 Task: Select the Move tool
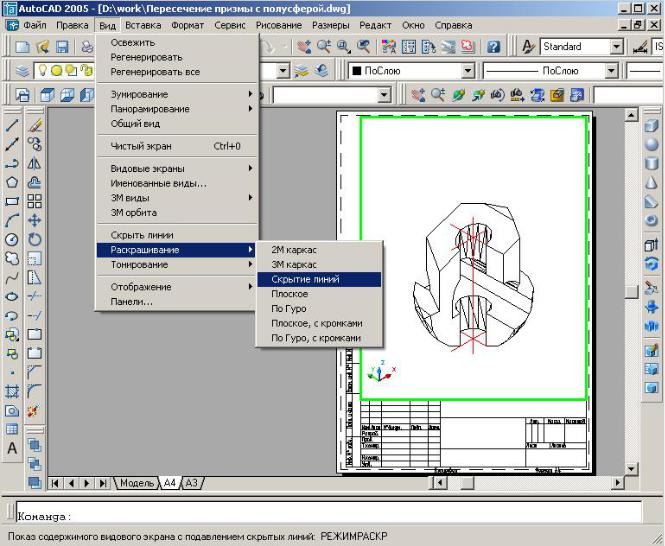click(34, 221)
